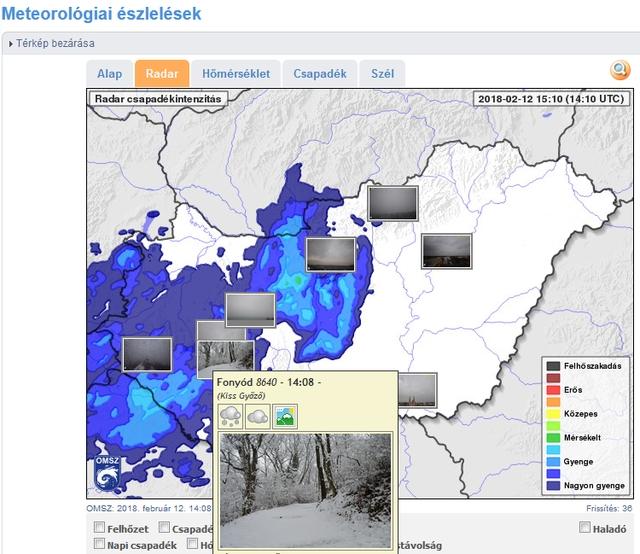Toggle the Csapadék checkbox below the map
Viewport: 640px width, 554px height.
164,527
